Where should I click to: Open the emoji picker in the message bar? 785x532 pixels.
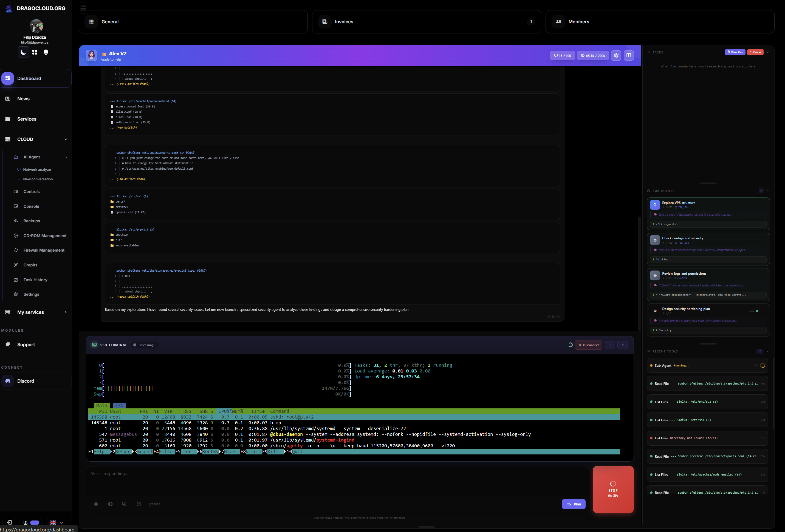point(139,504)
